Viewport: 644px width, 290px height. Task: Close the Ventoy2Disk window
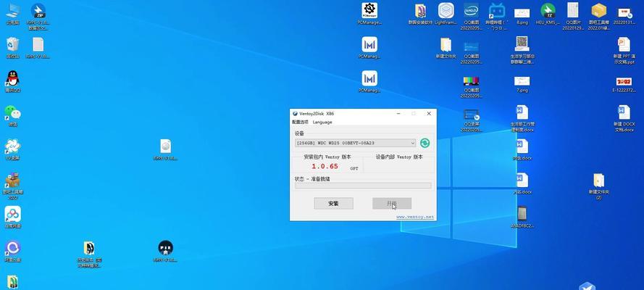(x=429, y=113)
